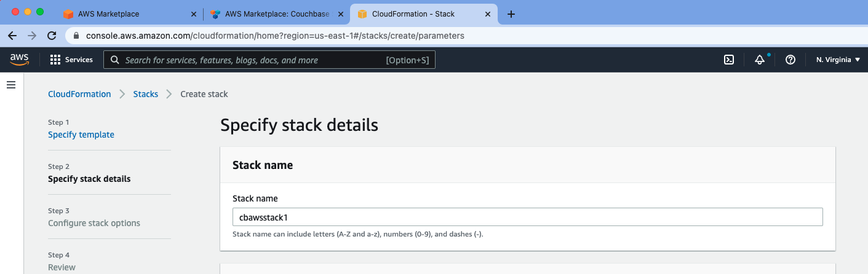Click the CloudFormation breadcrumb link
Viewport: 868px width, 274px height.
(x=79, y=94)
